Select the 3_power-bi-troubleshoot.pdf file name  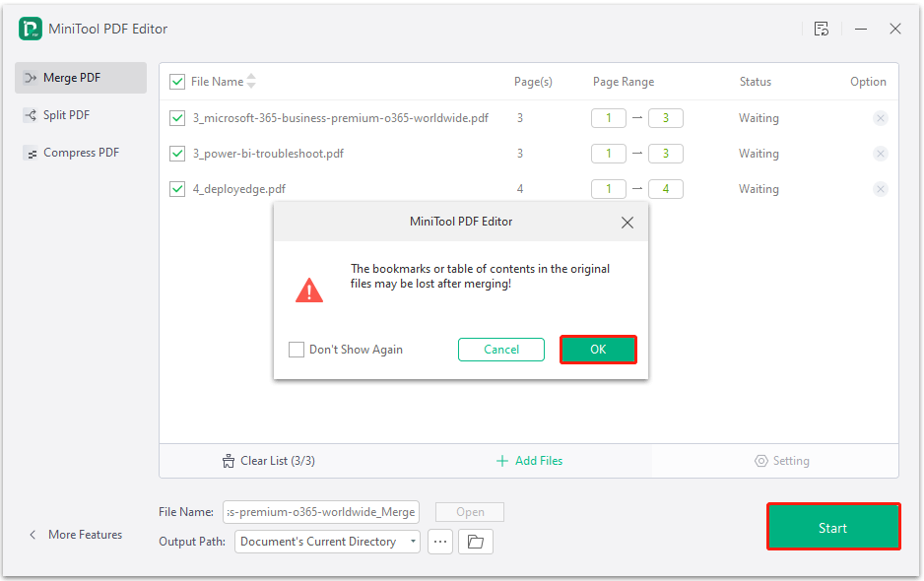click(x=268, y=154)
